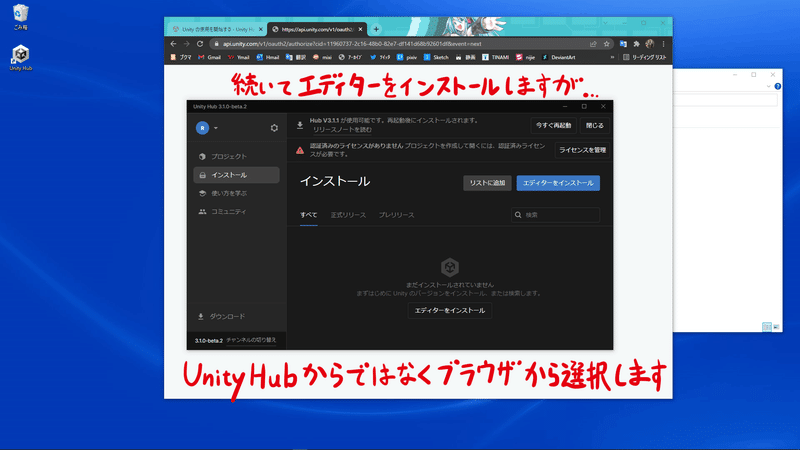This screenshot has height=450, width=800.
Task: Open Ymail bookmark
Action: (x=238, y=57)
